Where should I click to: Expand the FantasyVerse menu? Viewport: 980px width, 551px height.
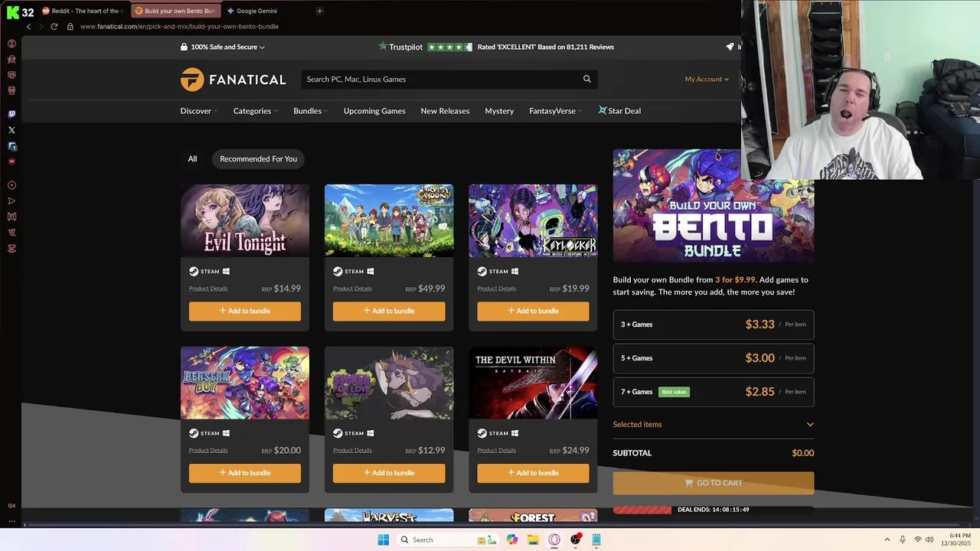556,111
